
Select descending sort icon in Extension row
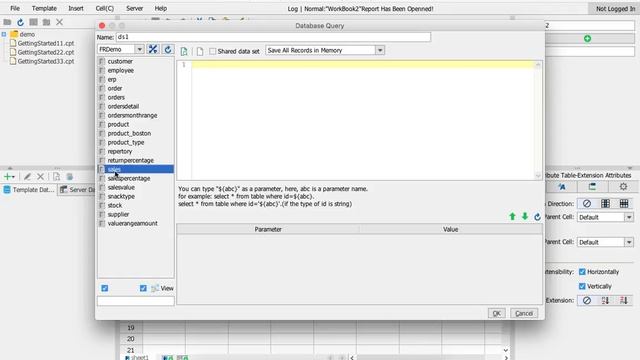tap(624, 300)
